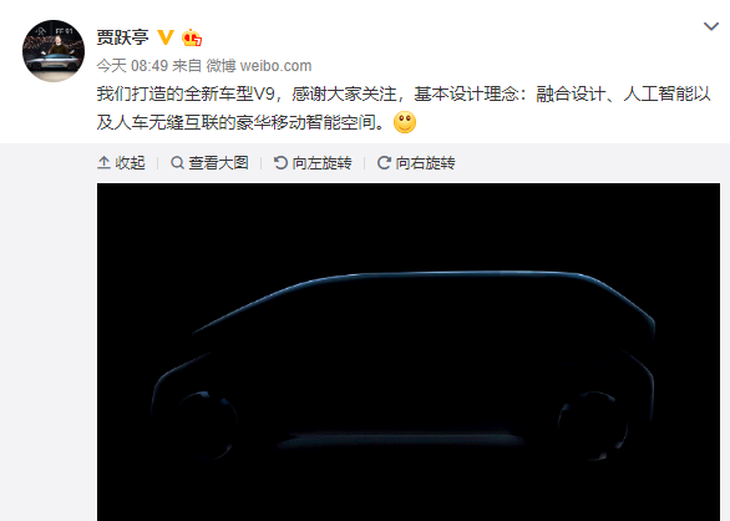Click the V9 car silhouette teaser image
This screenshot has width=730, height=521.
pos(408,352)
